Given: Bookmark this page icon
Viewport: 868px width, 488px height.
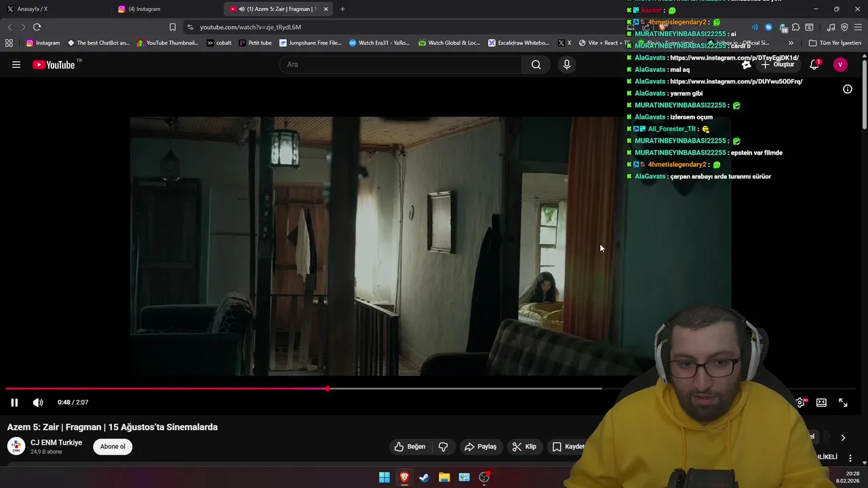Looking at the screenshot, I should 172,27.
